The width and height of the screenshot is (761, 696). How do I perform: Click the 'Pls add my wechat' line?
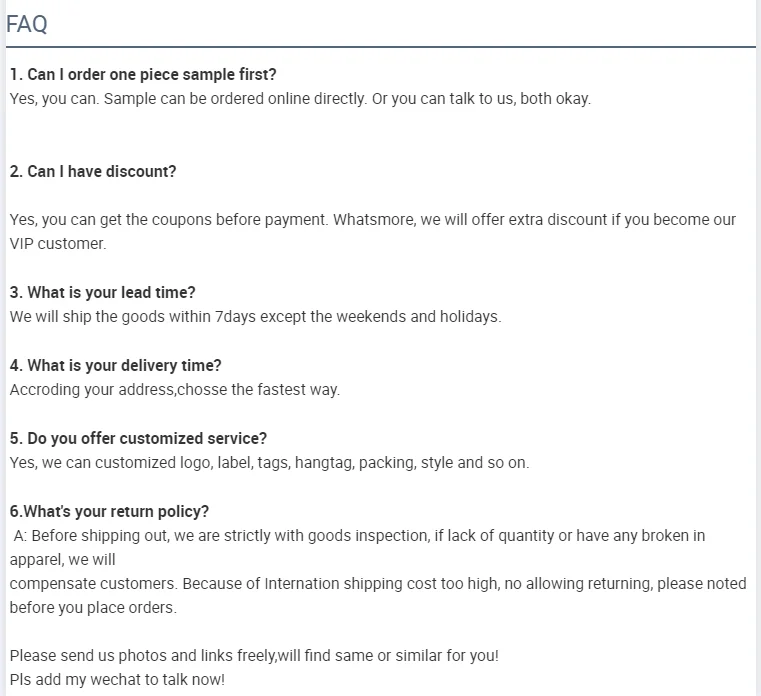tap(118, 680)
